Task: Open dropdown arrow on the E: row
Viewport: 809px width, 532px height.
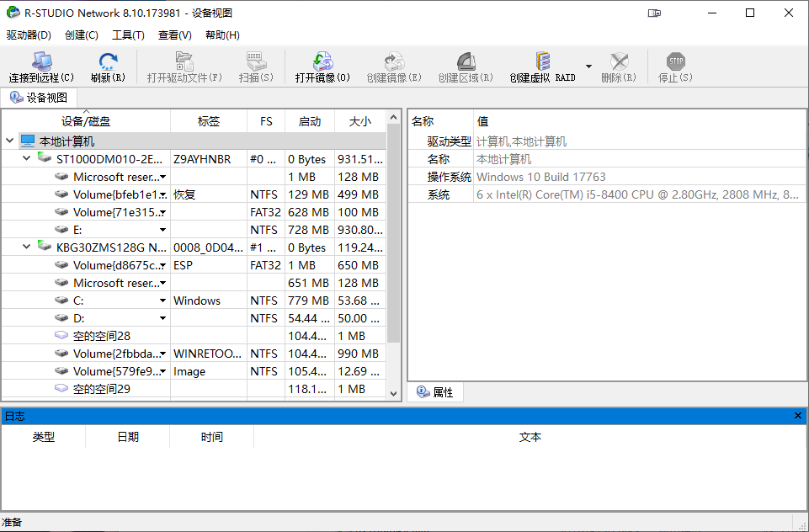Action: tap(163, 230)
